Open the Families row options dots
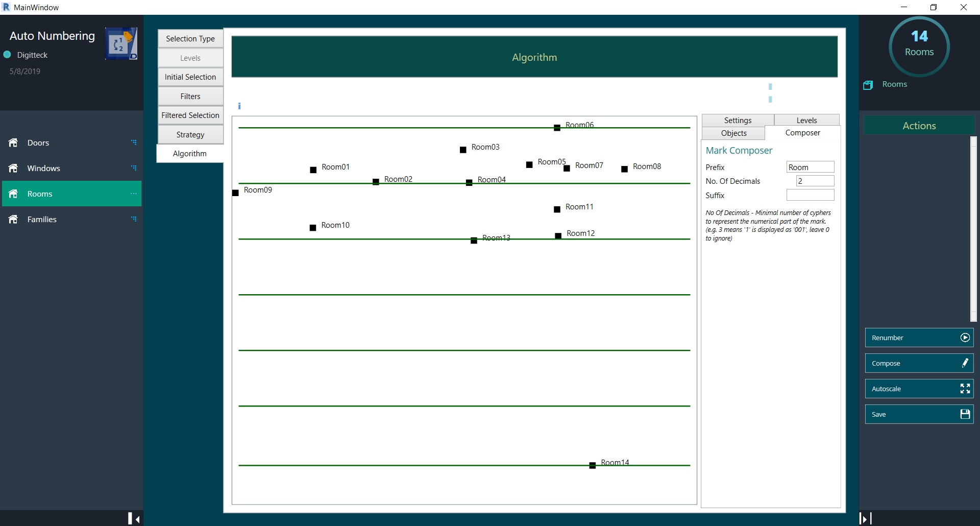This screenshot has width=980, height=526. click(x=134, y=219)
